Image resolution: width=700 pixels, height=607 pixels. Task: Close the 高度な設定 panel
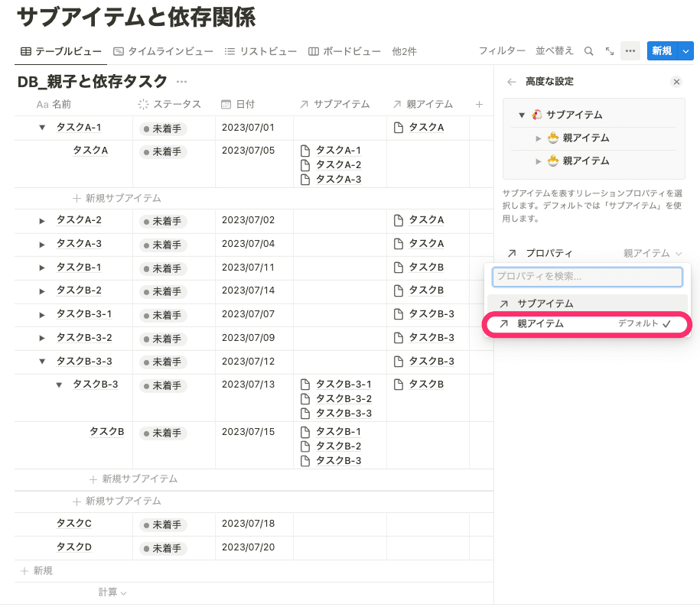pos(676,81)
